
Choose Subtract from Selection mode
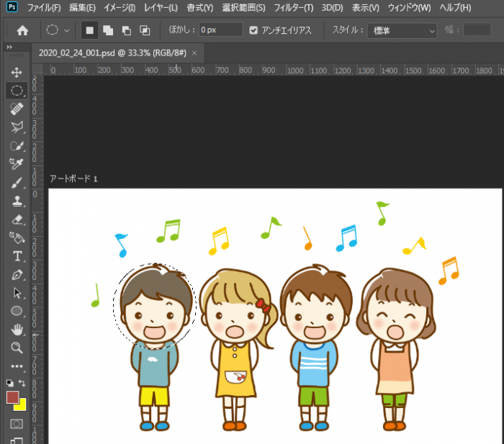click(126, 30)
